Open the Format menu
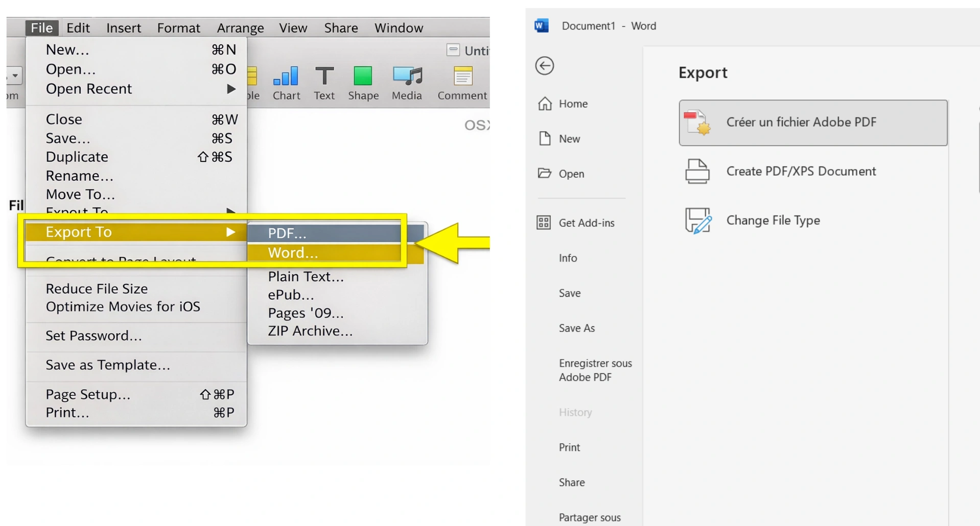Image resolution: width=980 pixels, height=526 pixels. [x=178, y=28]
